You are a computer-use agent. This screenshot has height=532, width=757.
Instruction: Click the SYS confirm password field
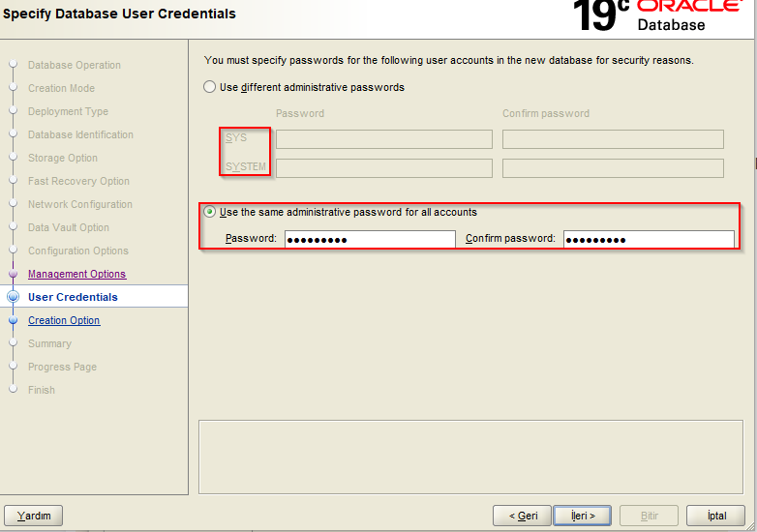coord(613,139)
